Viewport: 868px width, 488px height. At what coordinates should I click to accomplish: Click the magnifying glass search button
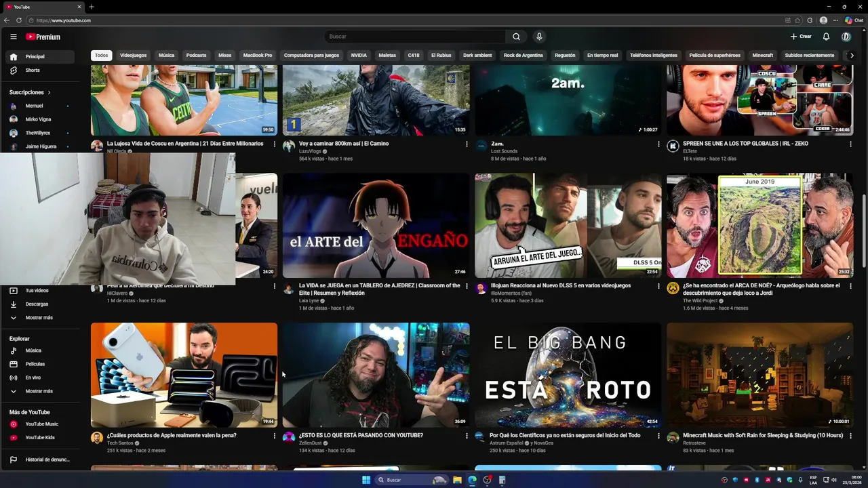click(x=516, y=37)
